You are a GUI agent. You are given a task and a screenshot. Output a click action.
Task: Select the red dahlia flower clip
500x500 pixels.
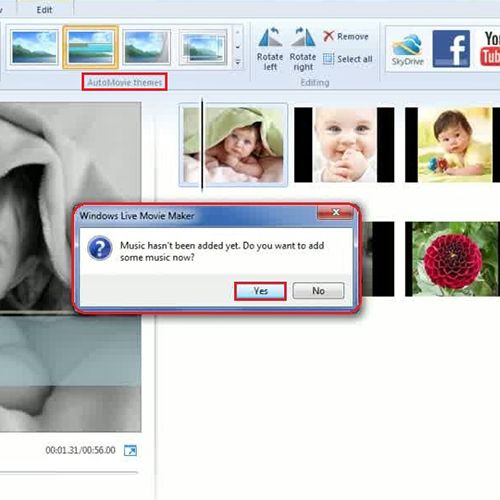click(x=452, y=259)
